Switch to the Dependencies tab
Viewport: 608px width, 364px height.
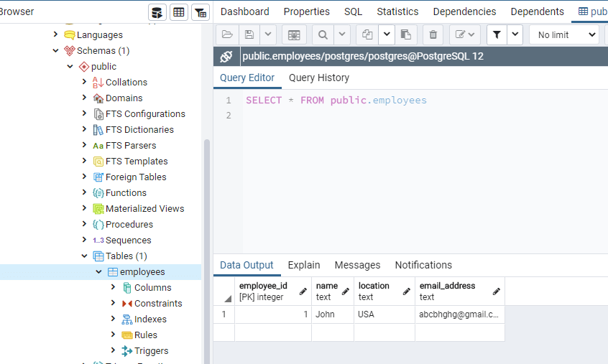click(464, 11)
